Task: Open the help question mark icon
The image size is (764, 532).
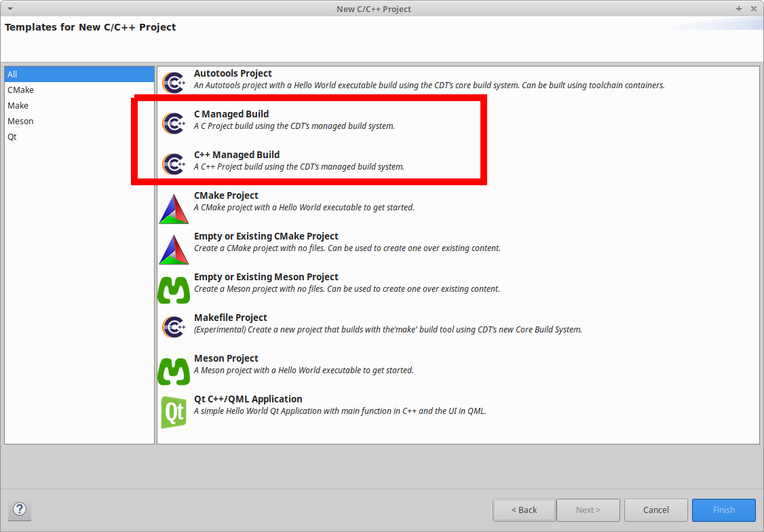Action: click(x=20, y=510)
